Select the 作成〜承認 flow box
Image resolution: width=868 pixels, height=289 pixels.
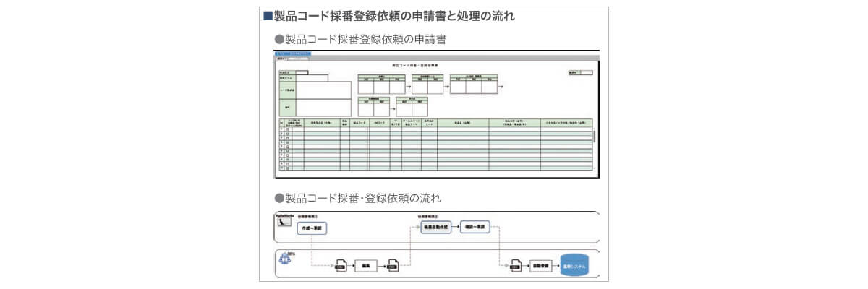(x=312, y=228)
